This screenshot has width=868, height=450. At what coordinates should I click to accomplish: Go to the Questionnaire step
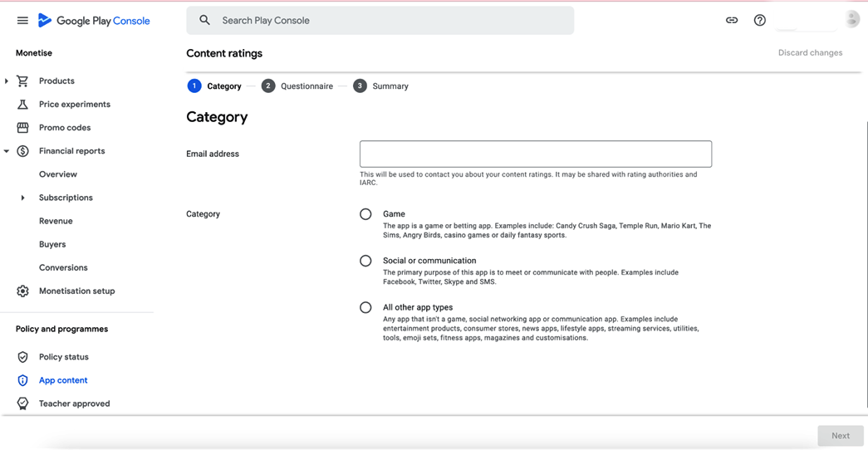pos(297,86)
